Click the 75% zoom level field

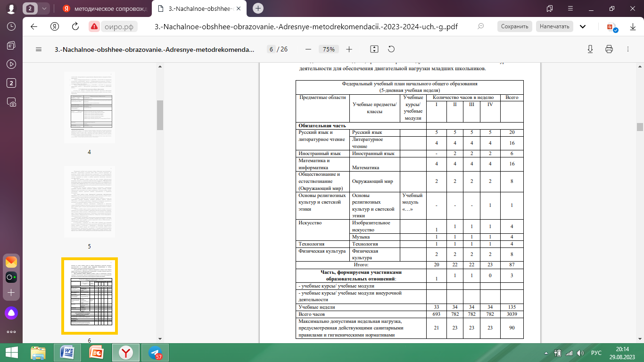tap(329, 49)
